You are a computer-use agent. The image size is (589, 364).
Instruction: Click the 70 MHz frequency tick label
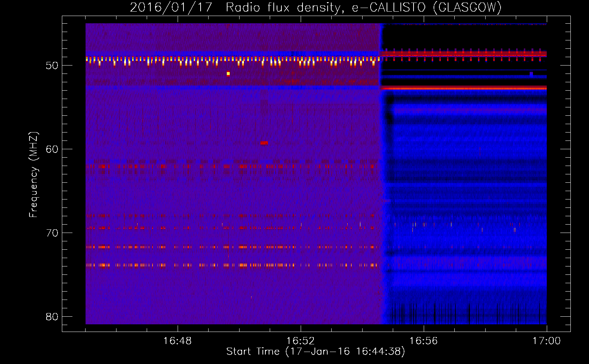(52, 233)
